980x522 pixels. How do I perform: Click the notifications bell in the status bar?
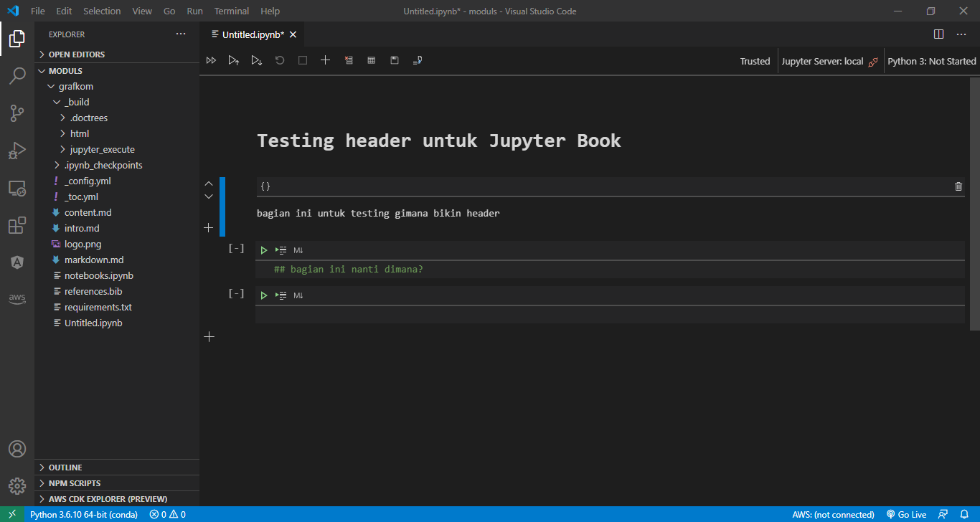click(x=964, y=514)
